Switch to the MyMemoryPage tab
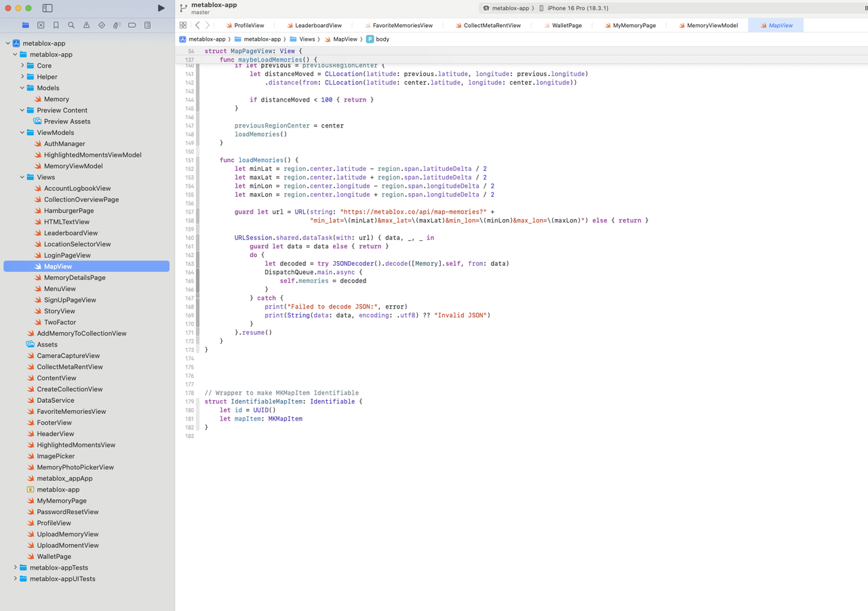The height and width of the screenshot is (611, 868). coord(630,25)
